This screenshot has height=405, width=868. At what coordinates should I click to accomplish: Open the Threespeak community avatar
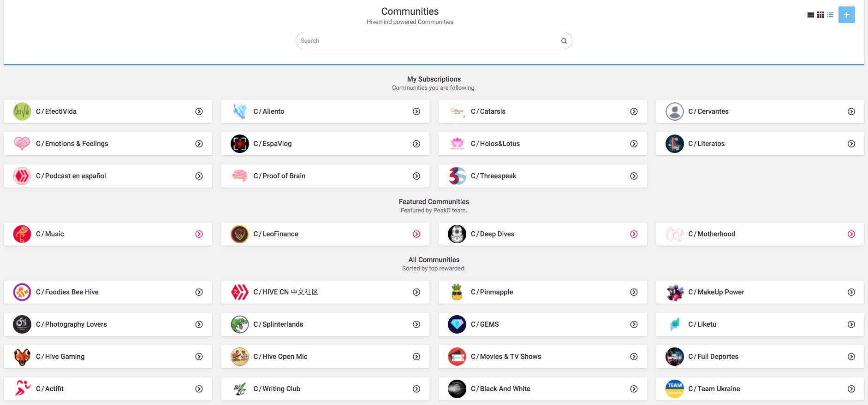tap(457, 176)
